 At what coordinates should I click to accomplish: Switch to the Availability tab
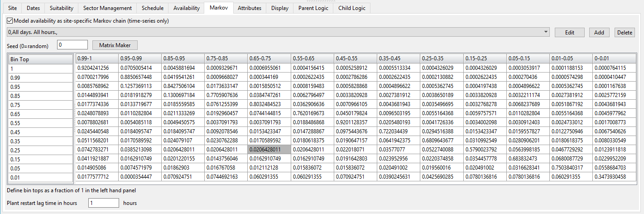coord(187,8)
